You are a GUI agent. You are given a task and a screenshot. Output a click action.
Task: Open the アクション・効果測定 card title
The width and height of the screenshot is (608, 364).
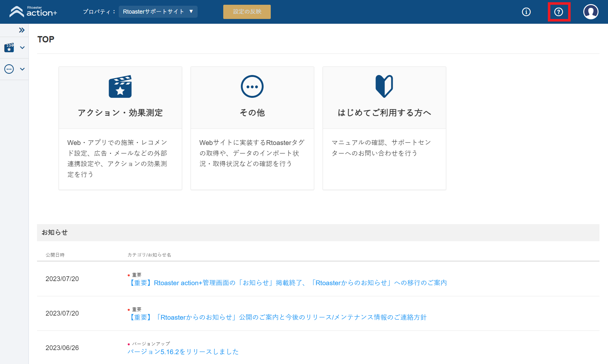[x=120, y=113]
